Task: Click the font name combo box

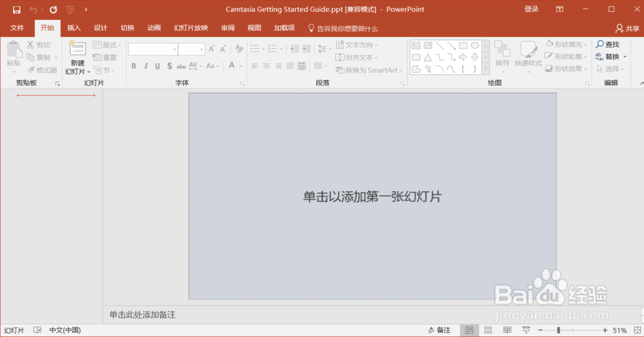Action: (153, 49)
